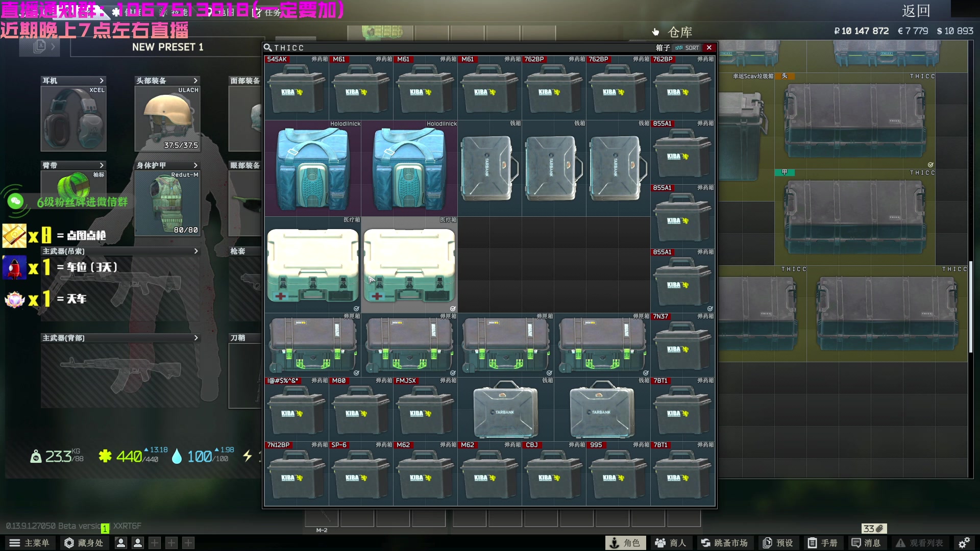Expand the 头部装备 headwear slot arrow
This screenshot has height=551, width=980.
point(195,81)
